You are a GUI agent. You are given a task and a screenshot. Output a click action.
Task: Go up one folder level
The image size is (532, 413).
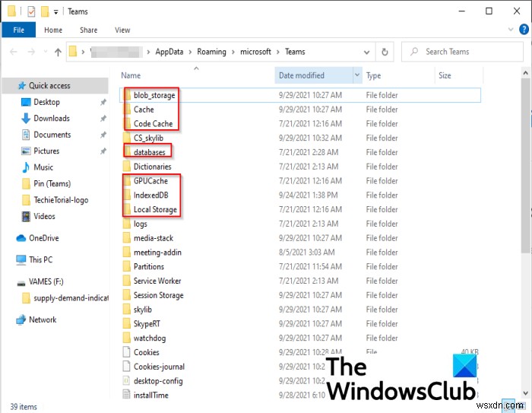58,52
